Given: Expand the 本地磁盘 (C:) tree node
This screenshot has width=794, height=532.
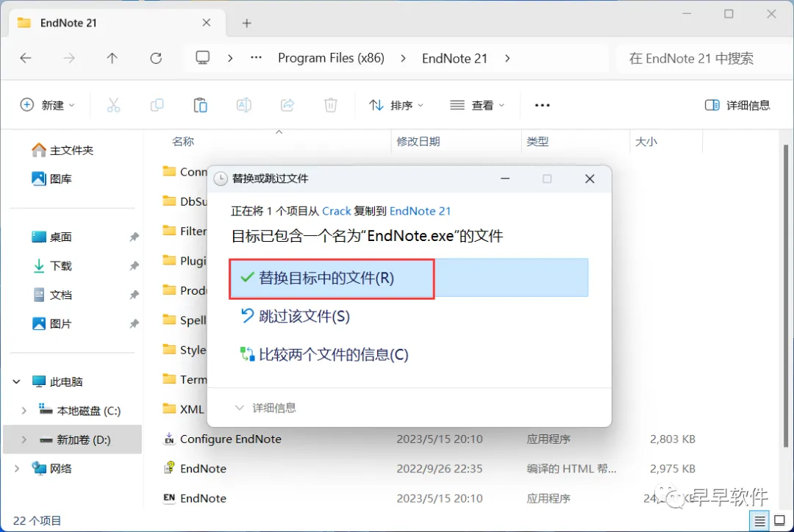Looking at the screenshot, I should pos(24,411).
